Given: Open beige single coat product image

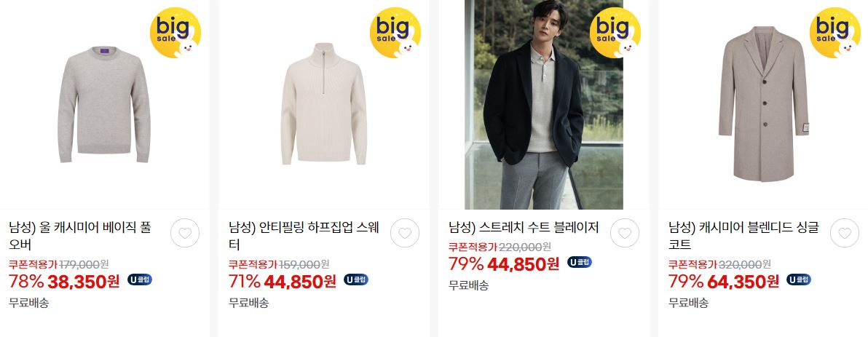Looking at the screenshot, I should [x=763, y=104].
